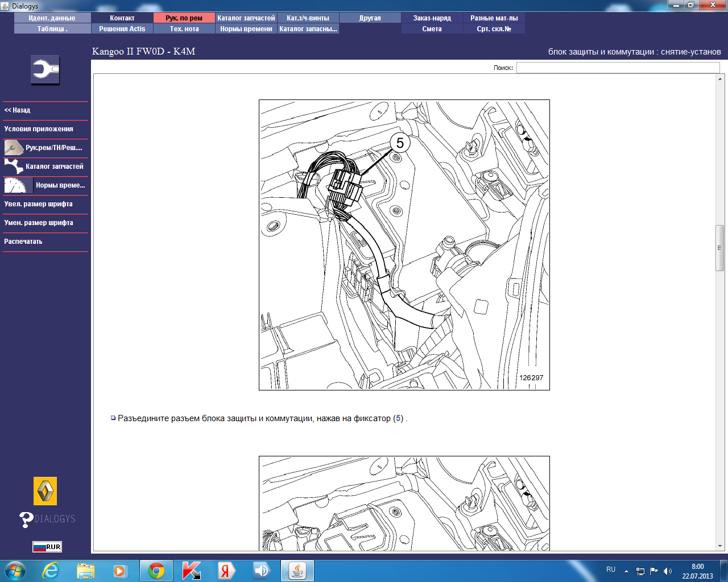Show hidden system tray icons
The image size is (728, 582).
[626, 571]
